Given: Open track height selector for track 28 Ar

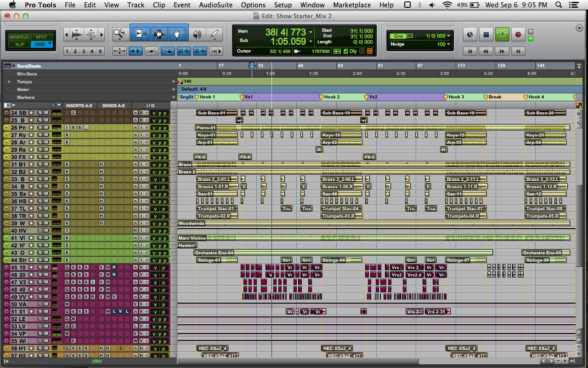Looking at the screenshot, I should (x=6, y=142).
